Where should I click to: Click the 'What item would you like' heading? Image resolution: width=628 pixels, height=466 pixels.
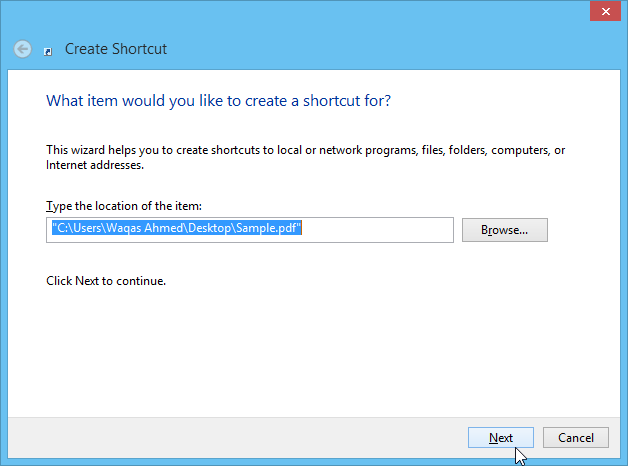pyautogui.click(x=218, y=101)
